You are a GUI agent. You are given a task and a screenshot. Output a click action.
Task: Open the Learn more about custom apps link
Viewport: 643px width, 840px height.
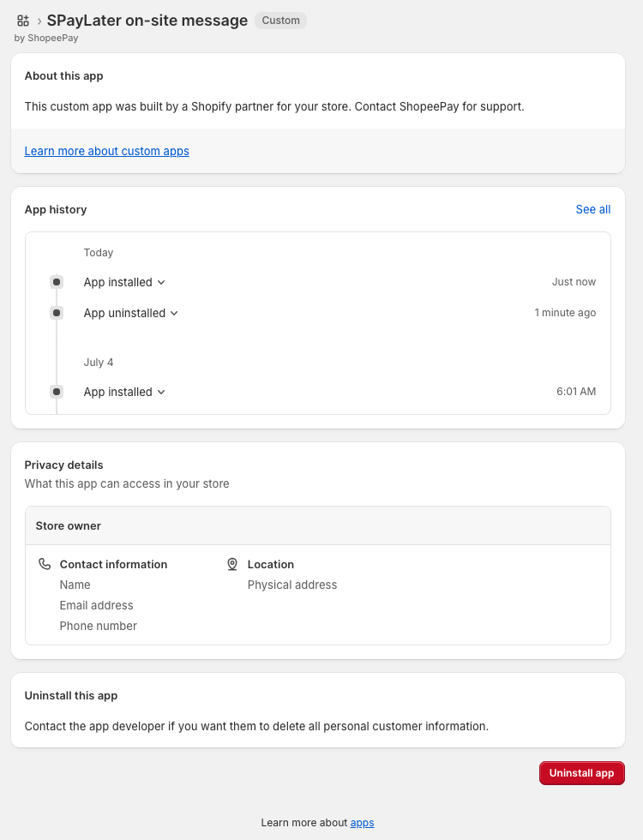tap(106, 151)
